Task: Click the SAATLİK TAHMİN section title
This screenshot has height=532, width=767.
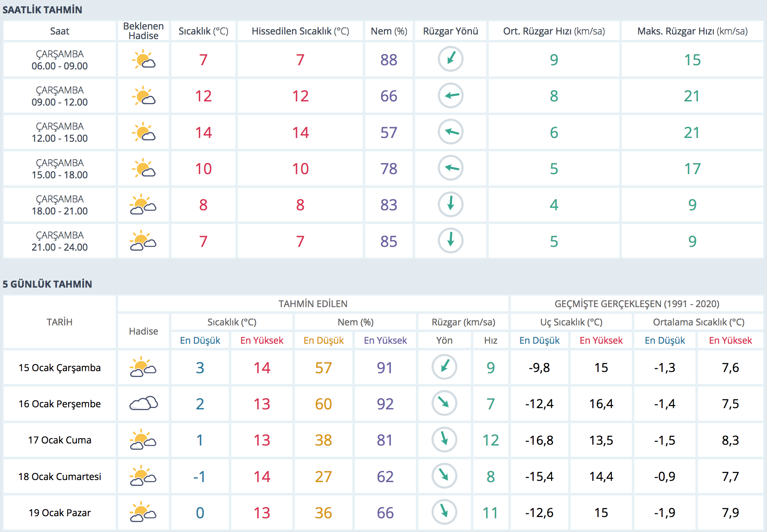Action: [x=42, y=10]
